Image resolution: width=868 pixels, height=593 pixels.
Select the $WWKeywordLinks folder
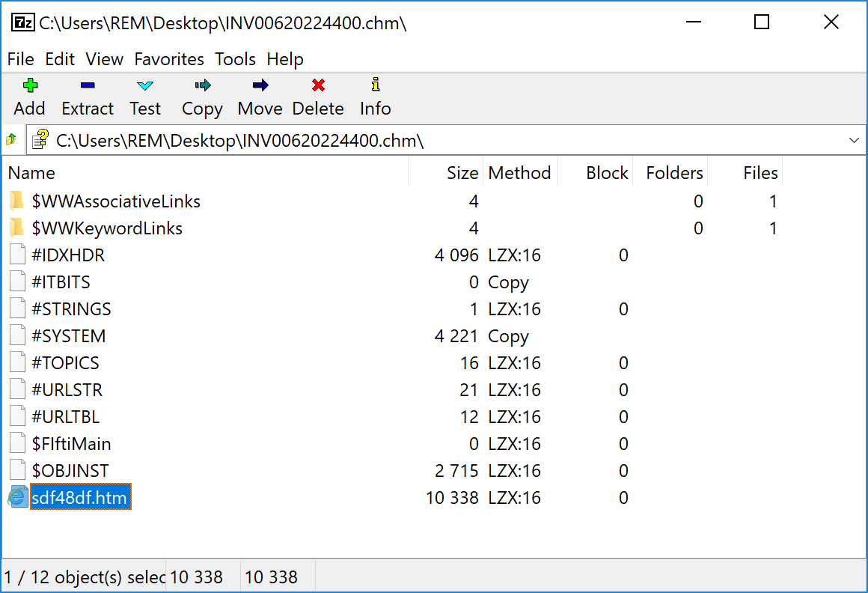click(x=107, y=228)
